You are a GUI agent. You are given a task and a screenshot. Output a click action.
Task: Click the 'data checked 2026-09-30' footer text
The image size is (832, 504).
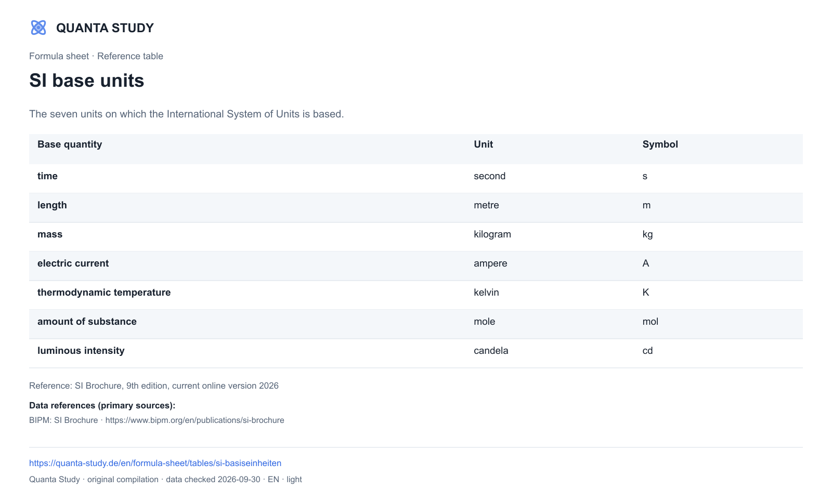point(213,480)
